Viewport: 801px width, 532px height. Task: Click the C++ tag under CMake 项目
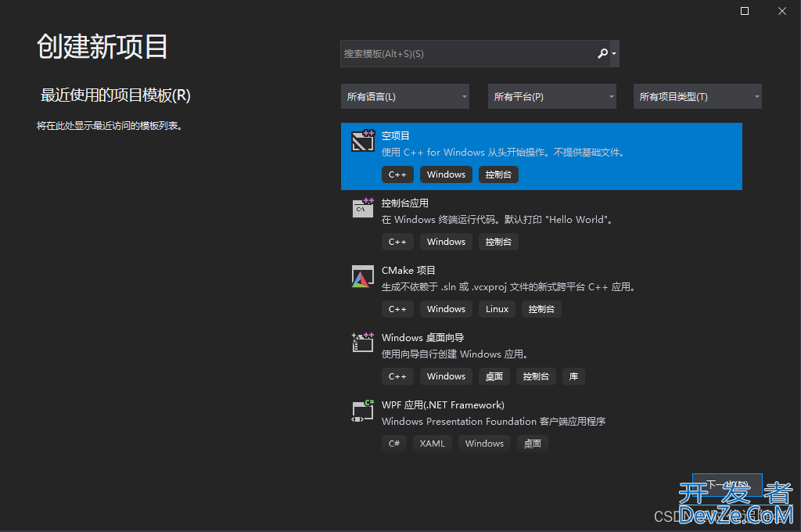[x=397, y=309]
